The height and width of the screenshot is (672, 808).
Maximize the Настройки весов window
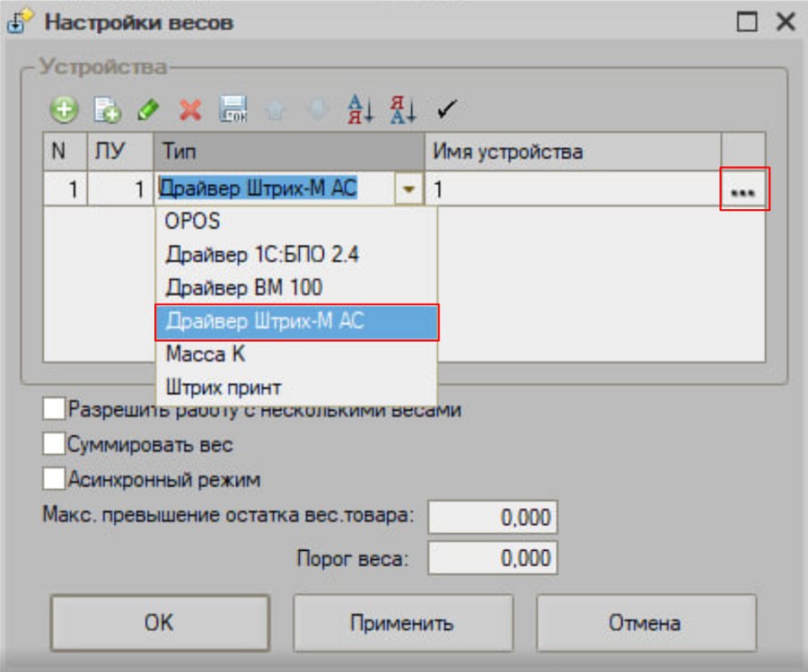(x=747, y=22)
